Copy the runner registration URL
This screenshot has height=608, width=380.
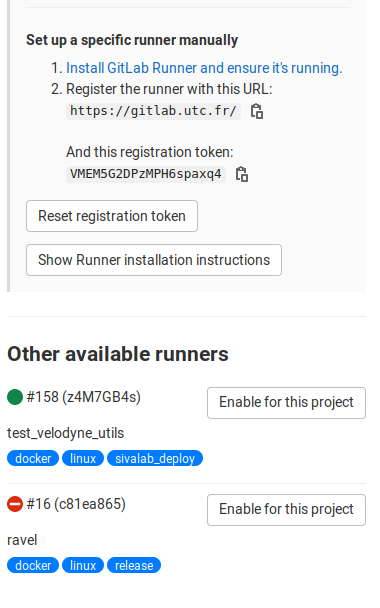pyautogui.click(x=257, y=111)
